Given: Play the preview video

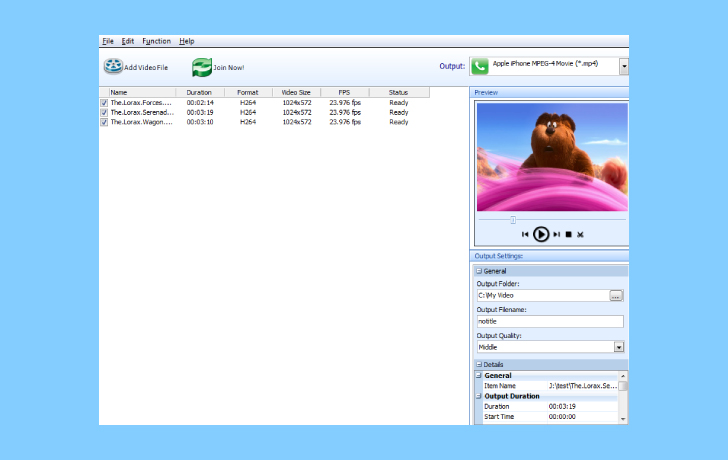Looking at the screenshot, I should (540, 234).
